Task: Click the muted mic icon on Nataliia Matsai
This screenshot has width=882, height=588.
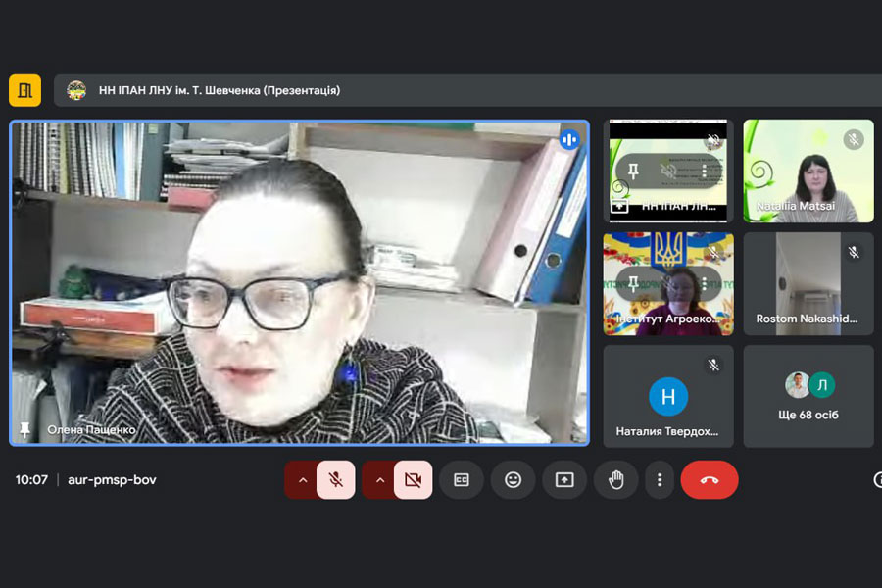Action: [x=854, y=139]
